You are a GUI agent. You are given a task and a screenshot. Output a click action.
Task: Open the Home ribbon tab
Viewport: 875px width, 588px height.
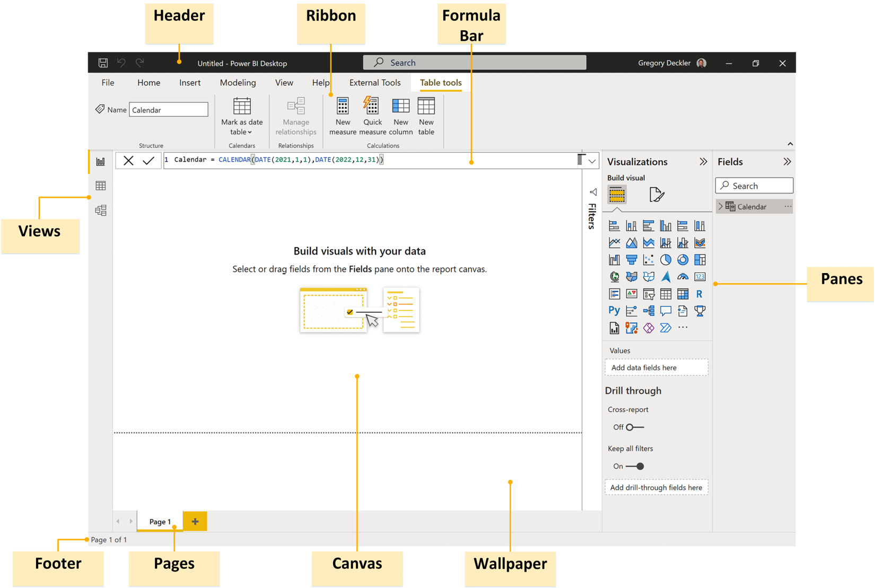coord(148,83)
